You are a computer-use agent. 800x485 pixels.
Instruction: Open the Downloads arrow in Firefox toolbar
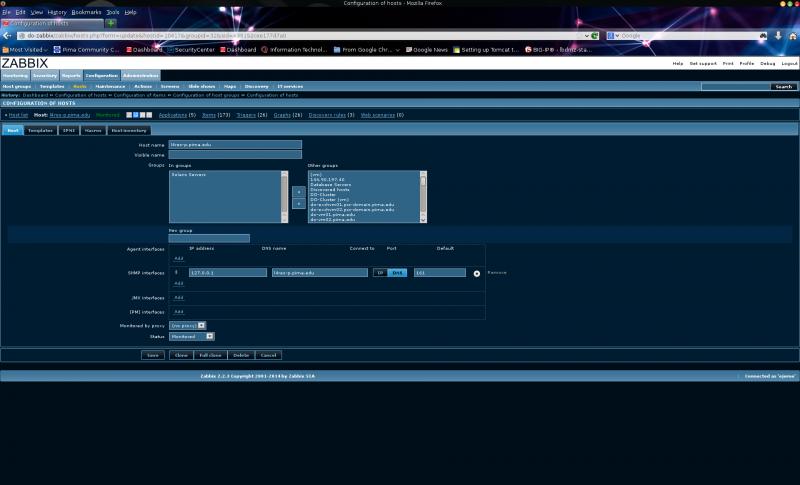pos(778,36)
